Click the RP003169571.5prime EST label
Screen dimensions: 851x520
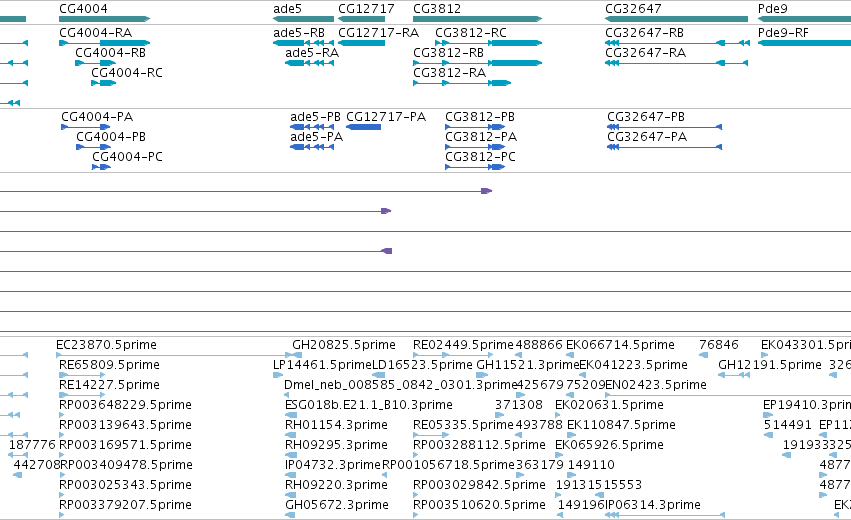125,445
